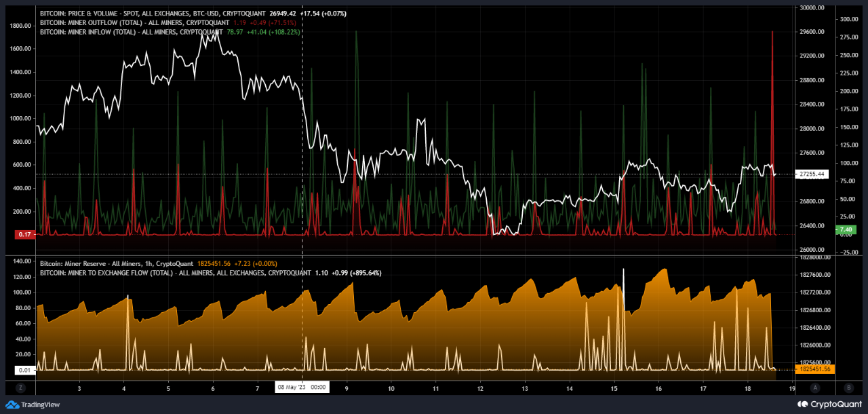Click the white 0.01 value label
The width and height of the screenshot is (868, 414).
[24, 370]
